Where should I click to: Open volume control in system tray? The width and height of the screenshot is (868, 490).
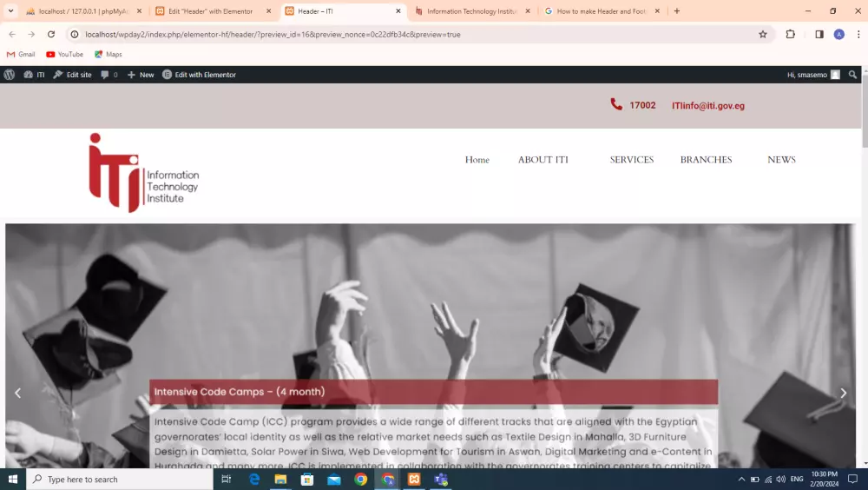pos(781,480)
